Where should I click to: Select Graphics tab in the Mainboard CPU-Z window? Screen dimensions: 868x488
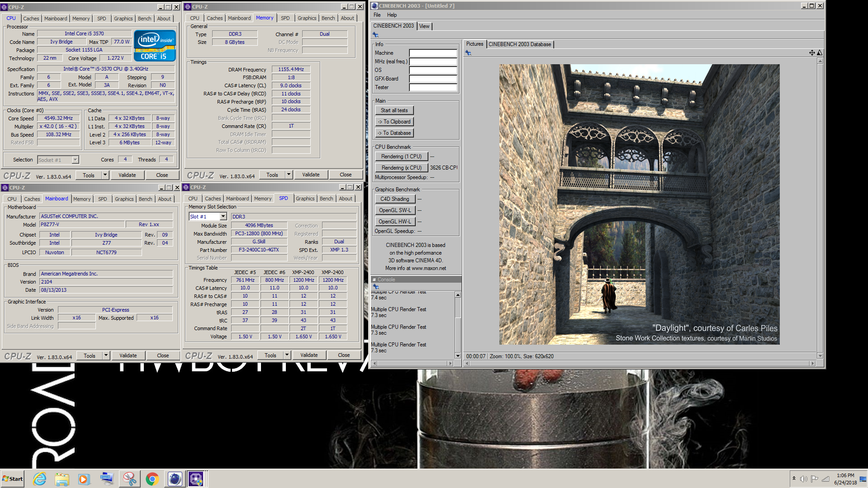click(124, 199)
